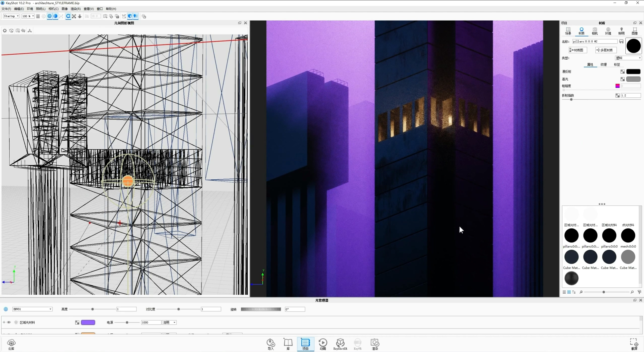
Task: Open the 漫反射 diffuse color swatch
Action: click(x=633, y=71)
